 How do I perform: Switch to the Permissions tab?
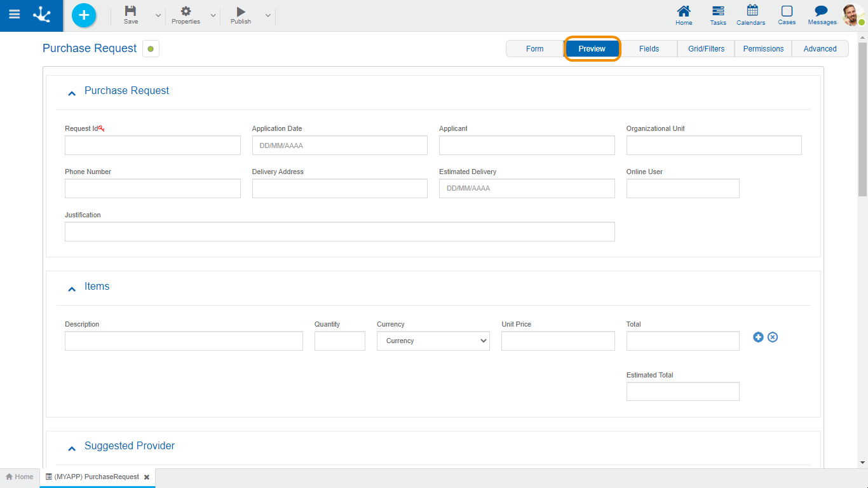pos(763,49)
